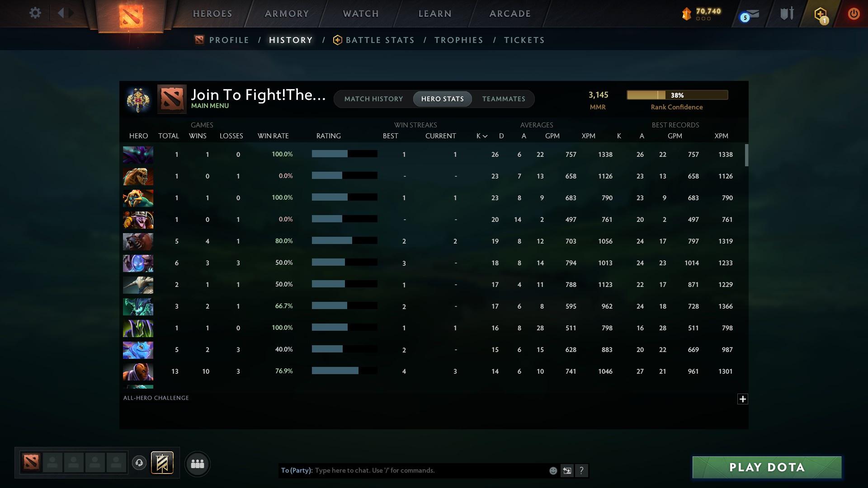Navigate to the WATCH page
Screen dimensions: 868x488
[360, 14]
